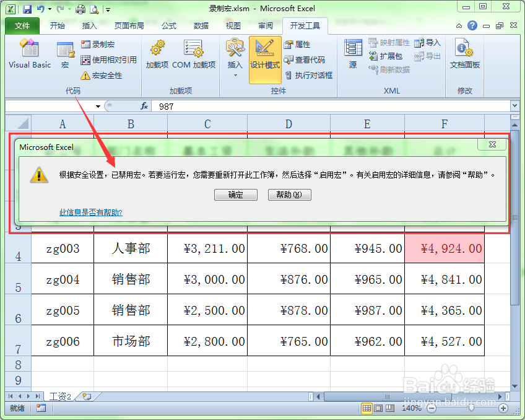The image size is (525, 420).
Task: Switch to the Formulas (公式) tab
Action: point(169,26)
